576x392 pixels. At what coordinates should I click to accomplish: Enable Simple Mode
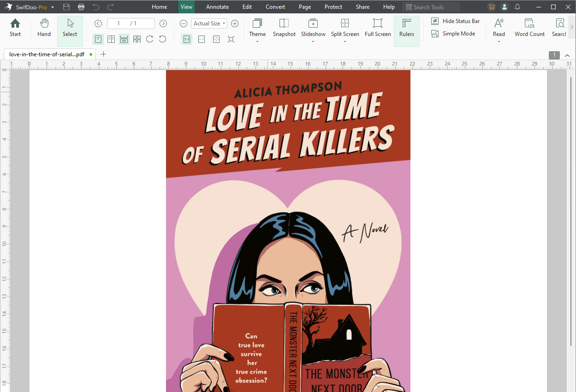[x=452, y=34]
